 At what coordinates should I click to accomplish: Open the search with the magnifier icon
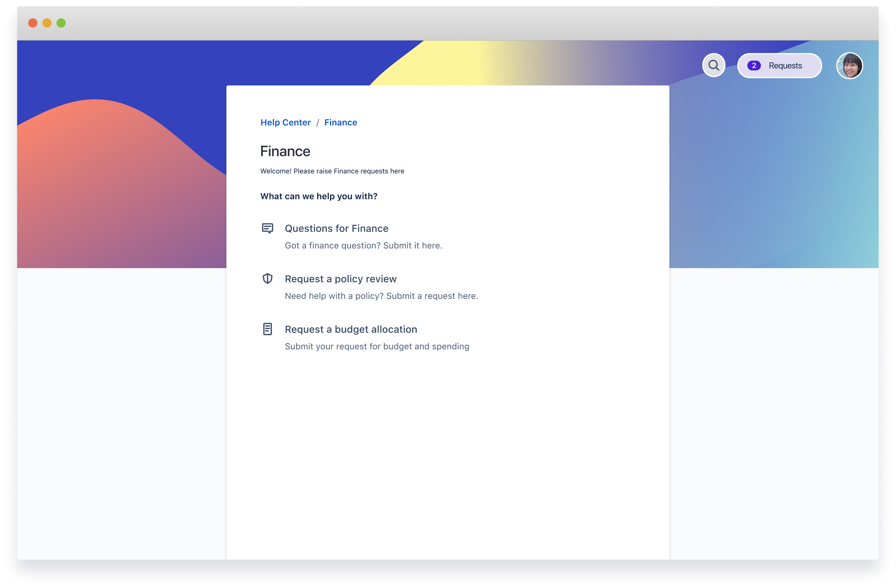[713, 65]
